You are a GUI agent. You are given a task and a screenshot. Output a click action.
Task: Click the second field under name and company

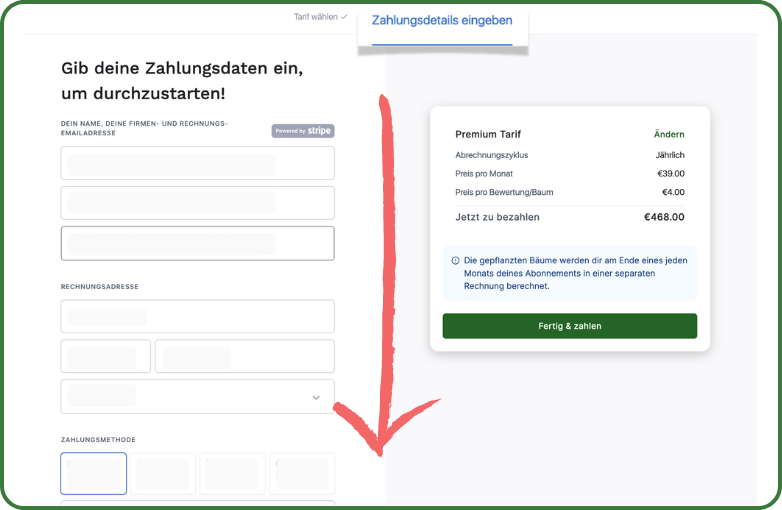click(197, 202)
